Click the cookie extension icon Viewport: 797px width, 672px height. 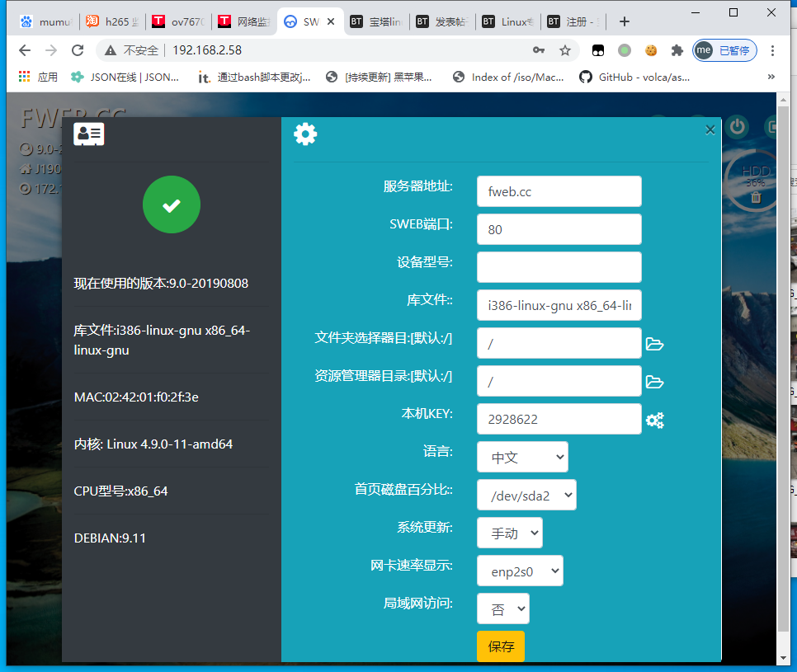tap(651, 50)
